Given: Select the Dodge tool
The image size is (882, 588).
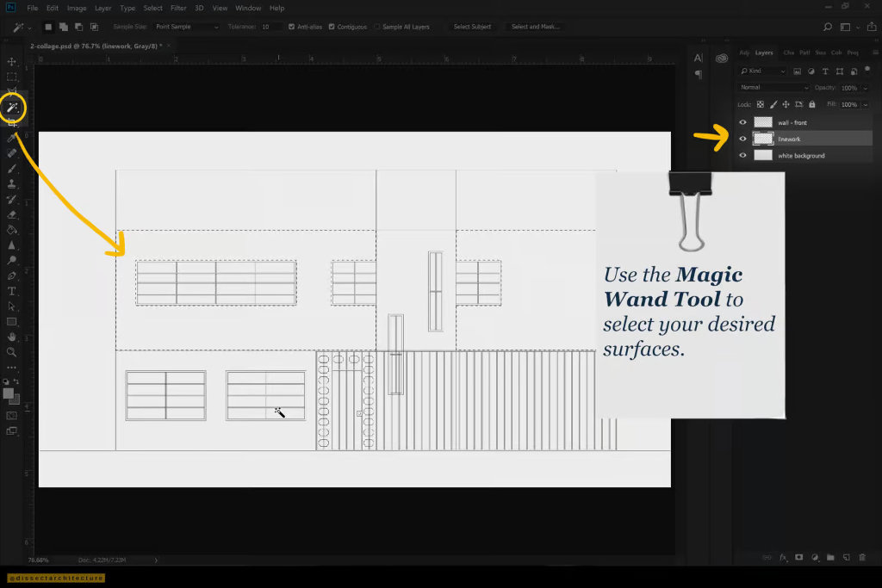Looking at the screenshot, I should (11, 260).
